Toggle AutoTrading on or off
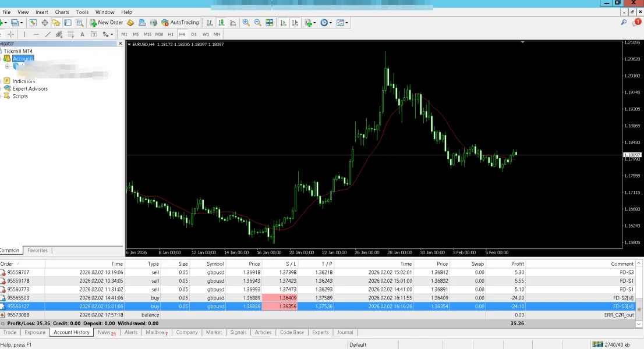644x349 pixels. tap(180, 23)
